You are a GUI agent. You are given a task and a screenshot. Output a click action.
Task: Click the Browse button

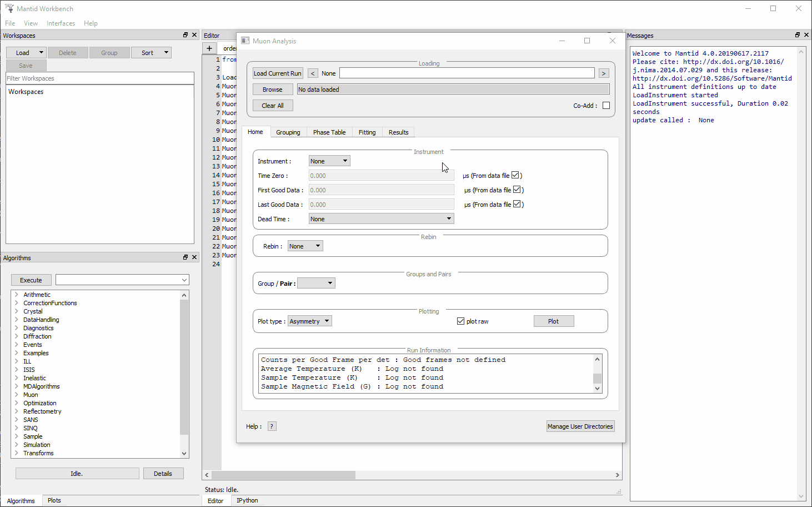coord(272,89)
